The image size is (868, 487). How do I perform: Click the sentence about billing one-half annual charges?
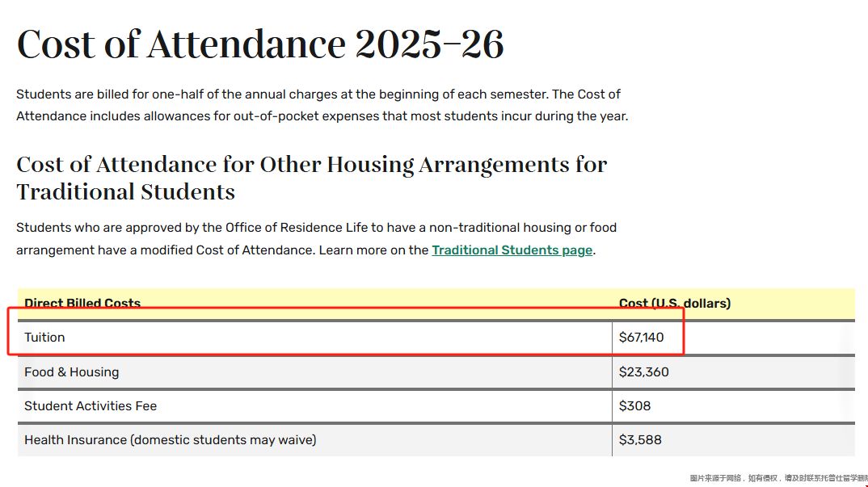click(x=318, y=94)
